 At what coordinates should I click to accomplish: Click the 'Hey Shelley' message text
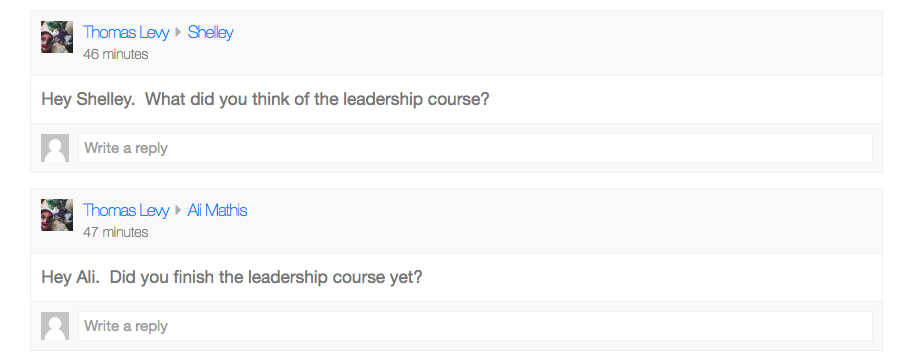click(266, 99)
